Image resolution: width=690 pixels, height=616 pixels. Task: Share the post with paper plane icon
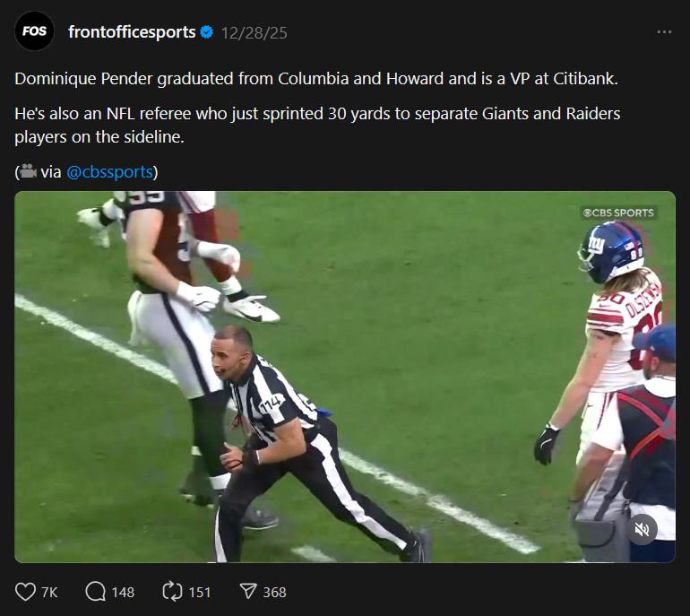click(x=248, y=592)
